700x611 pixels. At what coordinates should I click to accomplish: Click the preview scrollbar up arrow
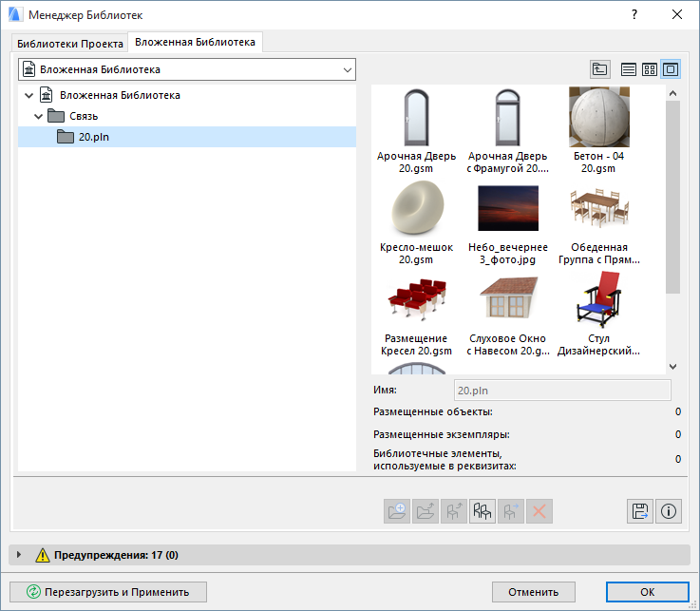click(672, 93)
